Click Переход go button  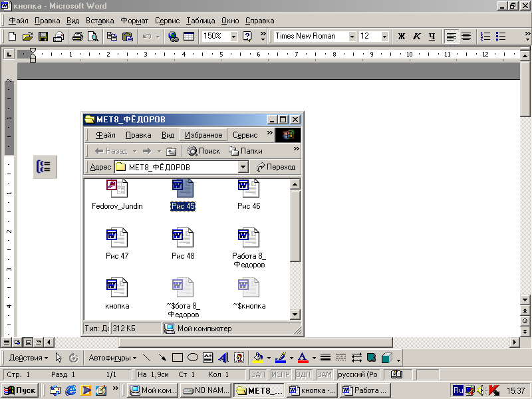[276, 167]
